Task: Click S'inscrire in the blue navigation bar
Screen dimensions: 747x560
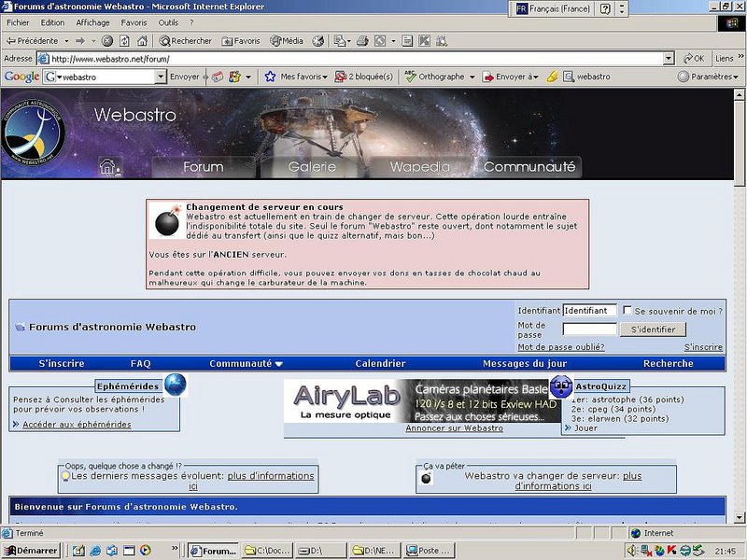Action: [x=62, y=363]
